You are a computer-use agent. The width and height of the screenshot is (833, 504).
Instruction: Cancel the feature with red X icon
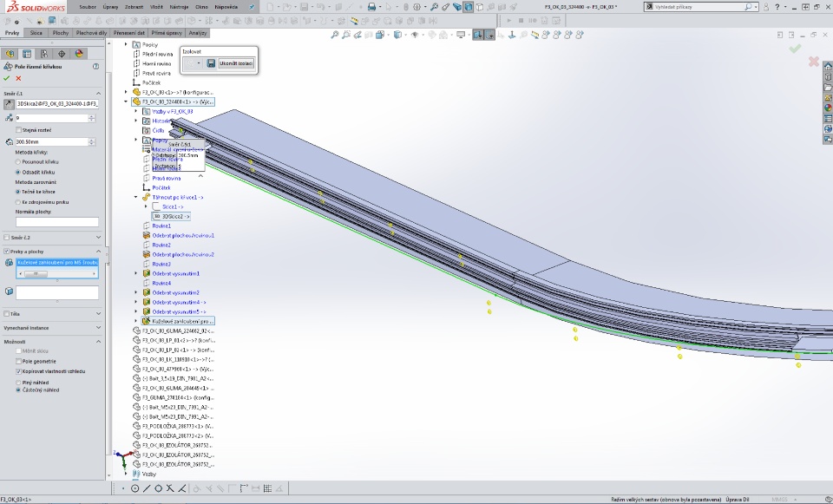tap(18, 78)
